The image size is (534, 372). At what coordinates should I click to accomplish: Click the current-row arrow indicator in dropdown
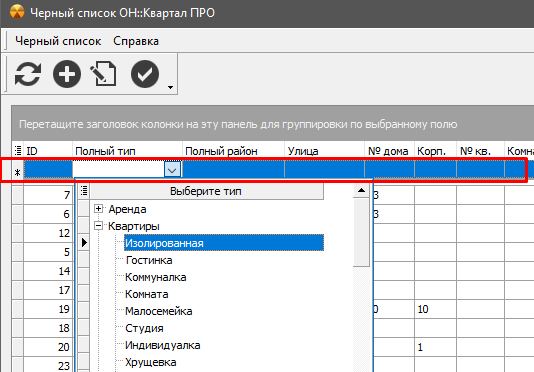point(84,243)
